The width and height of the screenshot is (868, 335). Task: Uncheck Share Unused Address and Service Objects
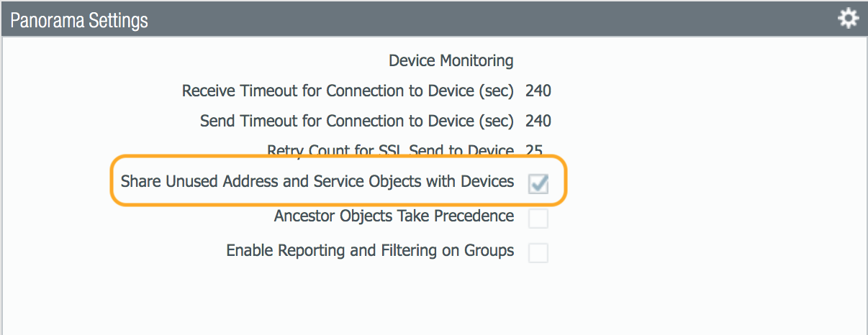(x=538, y=183)
